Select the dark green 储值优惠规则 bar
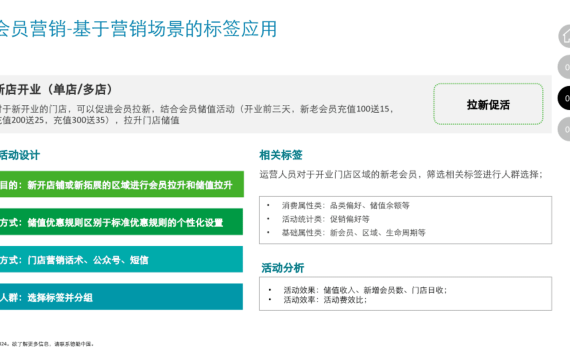The height and width of the screenshot is (360, 570). point(121,222)
